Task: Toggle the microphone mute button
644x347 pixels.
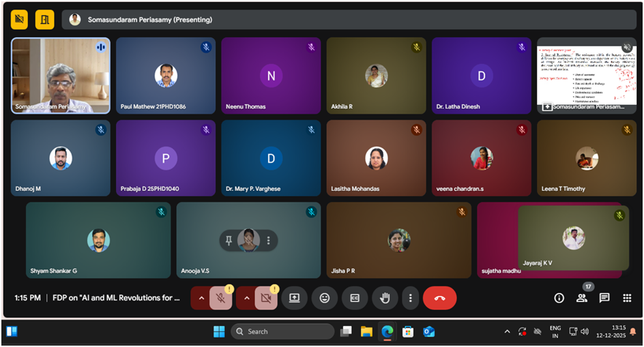Action: point(220,298)
